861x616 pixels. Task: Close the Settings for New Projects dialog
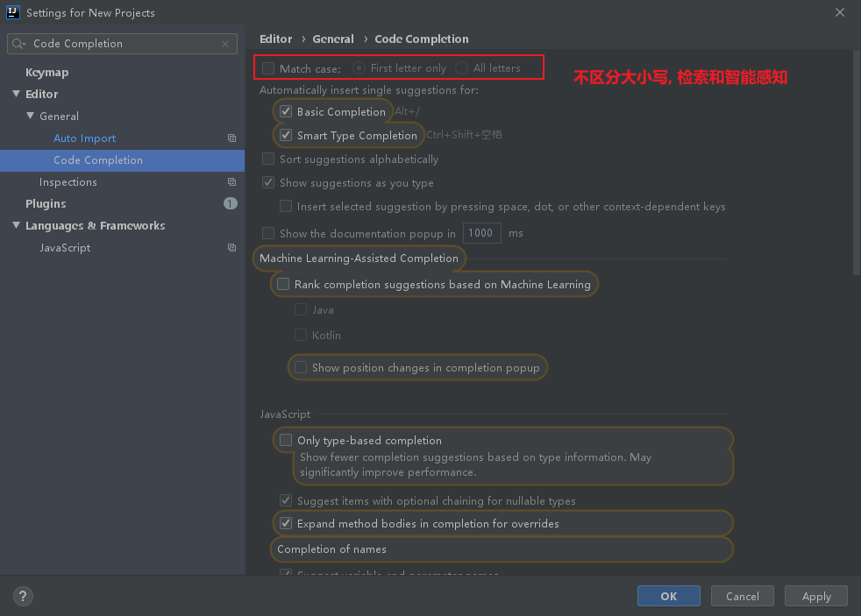click(840, 12)
